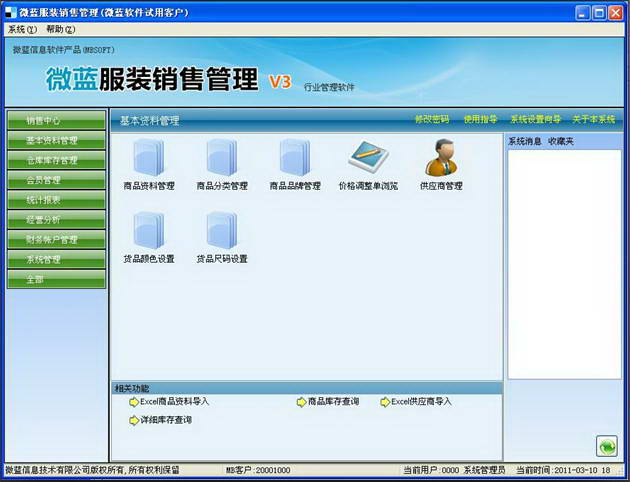Open 系统 menu
Image resolution: width=630 pixels, height=482 pixels.
coord(22,29)
